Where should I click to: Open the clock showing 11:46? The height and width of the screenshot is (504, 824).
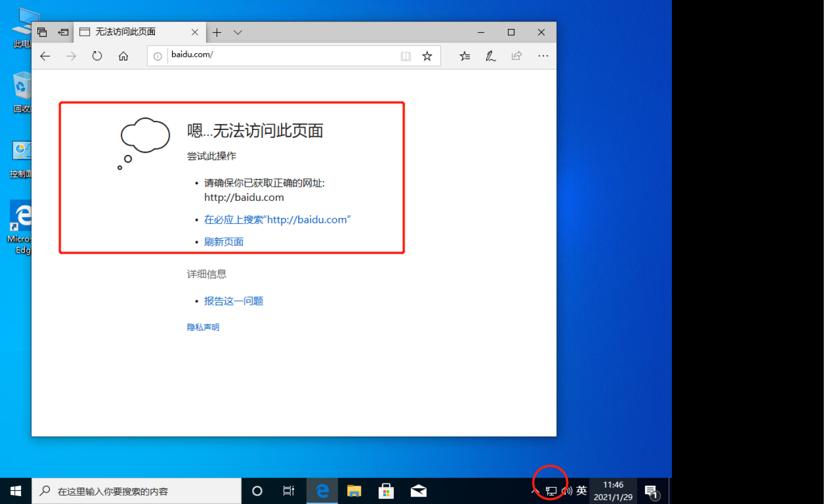tap(613, 491)
